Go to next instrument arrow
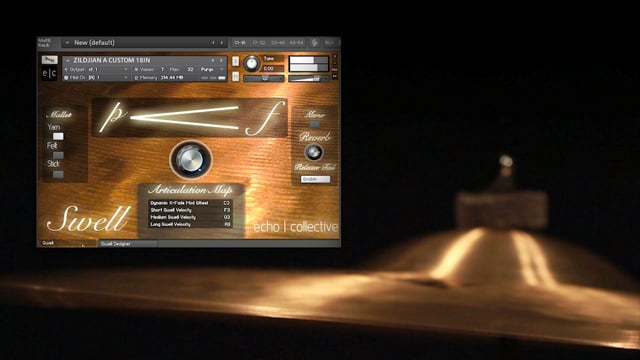This screenshot has height=360, width=640. click(222, 60)
